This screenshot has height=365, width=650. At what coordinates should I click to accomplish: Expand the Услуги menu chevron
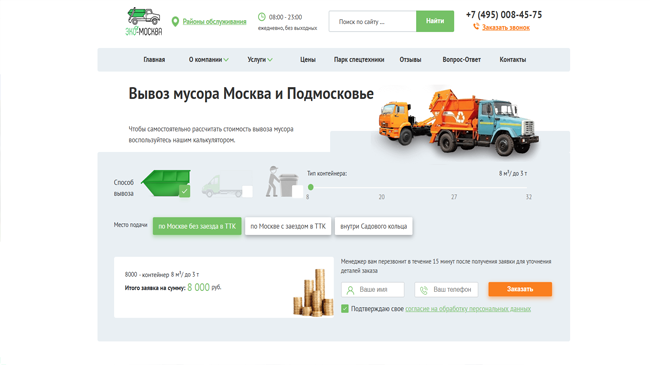coord(270,60)
